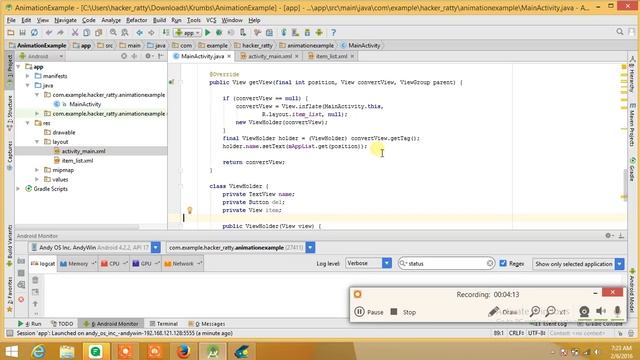Take a screenshot via the camera icon in Android Monitor

tap(21, 261)
